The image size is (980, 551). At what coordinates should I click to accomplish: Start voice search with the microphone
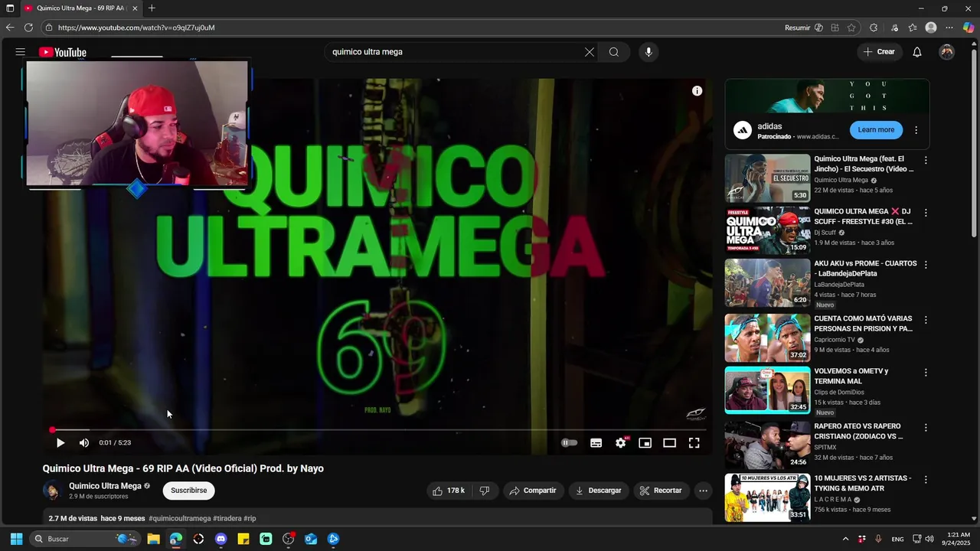tap(648, 52)
